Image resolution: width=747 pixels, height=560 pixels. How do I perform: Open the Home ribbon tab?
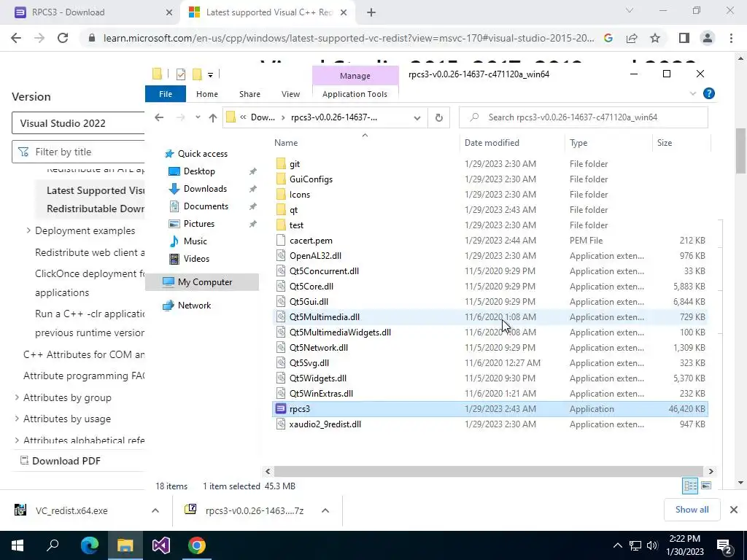[x=206, y=94]
